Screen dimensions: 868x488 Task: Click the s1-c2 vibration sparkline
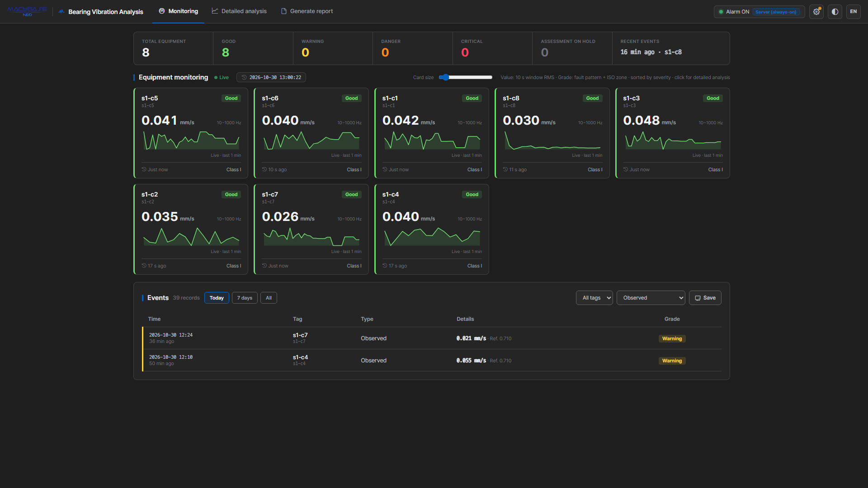click(191, 237)
